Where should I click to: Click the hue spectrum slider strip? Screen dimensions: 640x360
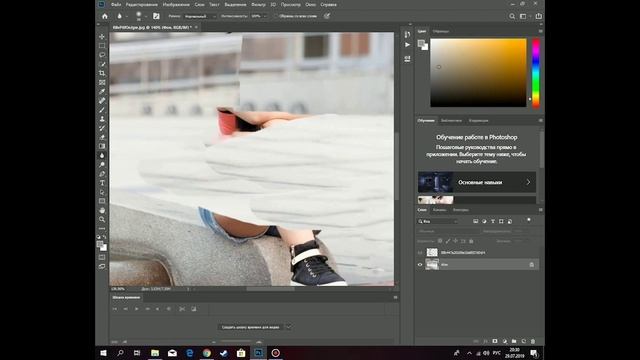pos(536,73)
